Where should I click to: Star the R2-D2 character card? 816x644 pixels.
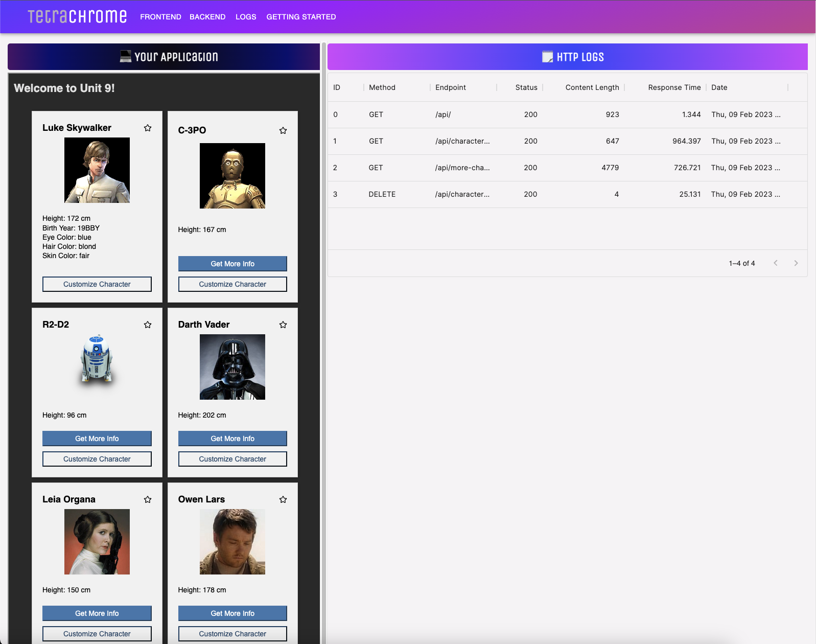(x=148, y=325)
